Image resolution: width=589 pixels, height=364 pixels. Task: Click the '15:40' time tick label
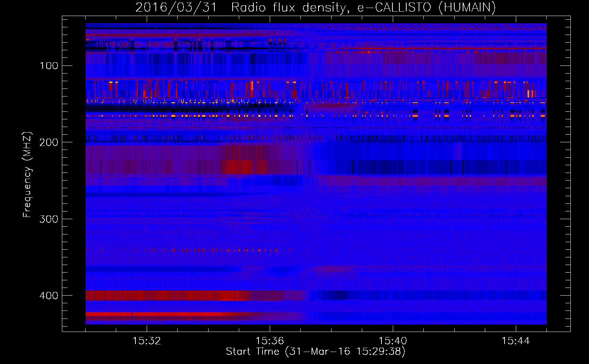click(393, 341)
